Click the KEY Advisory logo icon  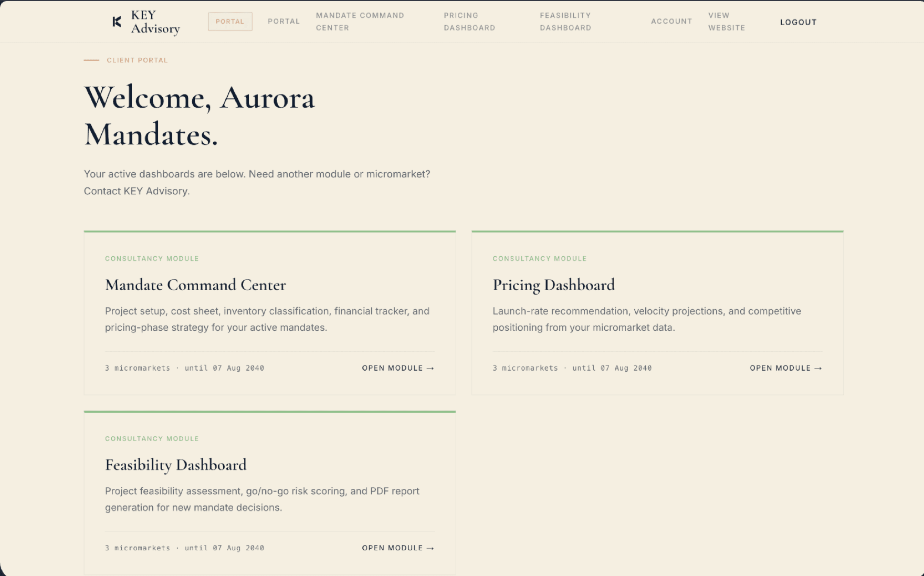pos(117,22)
